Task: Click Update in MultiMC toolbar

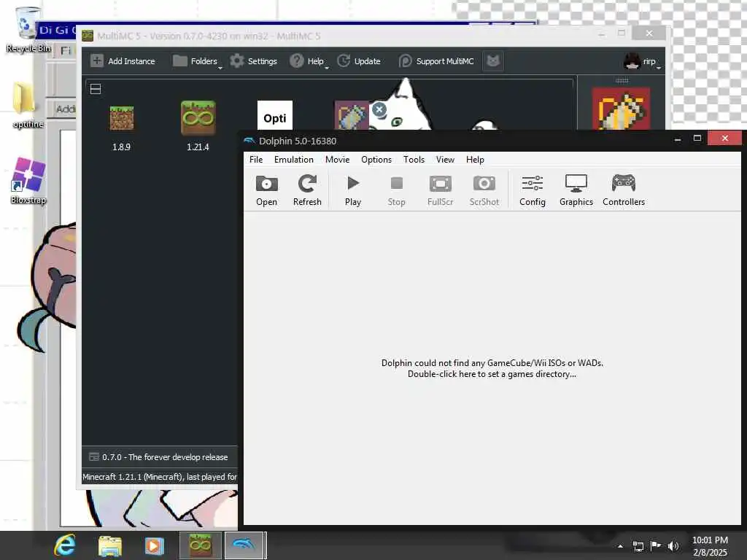Action: coord(359,61)
